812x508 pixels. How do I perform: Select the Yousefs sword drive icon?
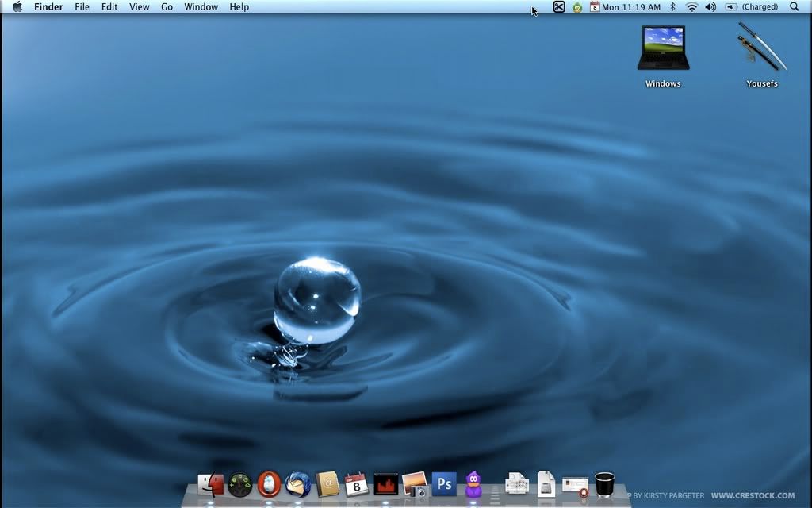(762, 48)
